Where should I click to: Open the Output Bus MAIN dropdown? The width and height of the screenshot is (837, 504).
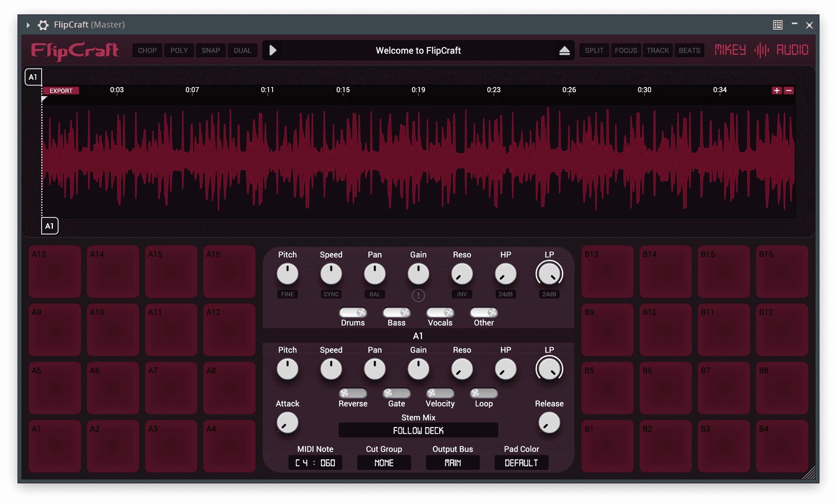pos(453,463)
